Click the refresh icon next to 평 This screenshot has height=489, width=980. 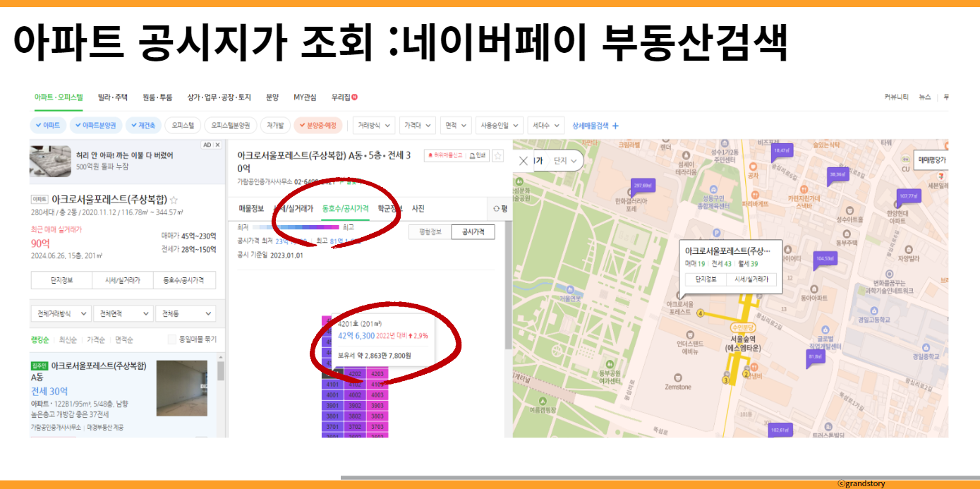tap(497, 209)
